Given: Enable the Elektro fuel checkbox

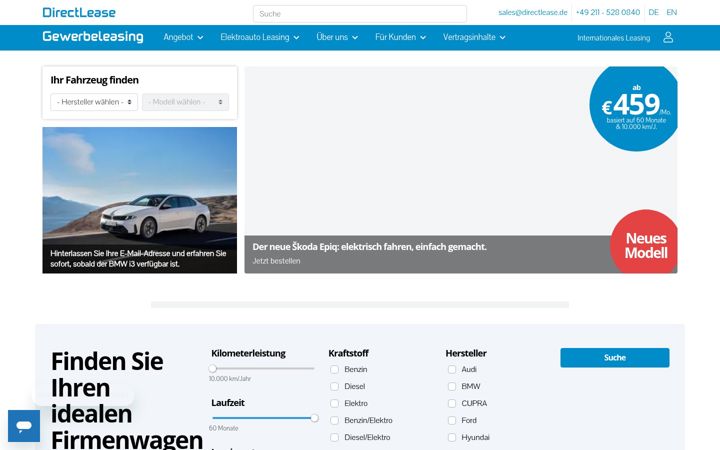Looking at the screenshot, I should pyautogui.click(x=334, y=403).
